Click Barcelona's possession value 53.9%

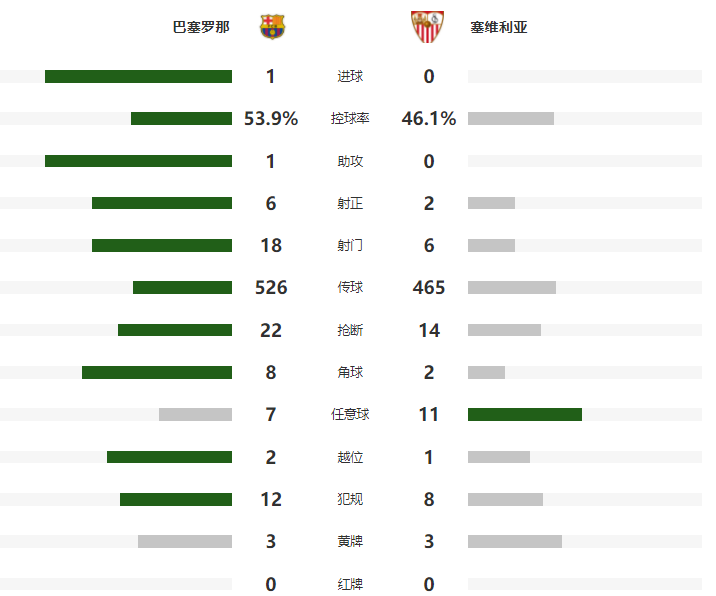271,118
